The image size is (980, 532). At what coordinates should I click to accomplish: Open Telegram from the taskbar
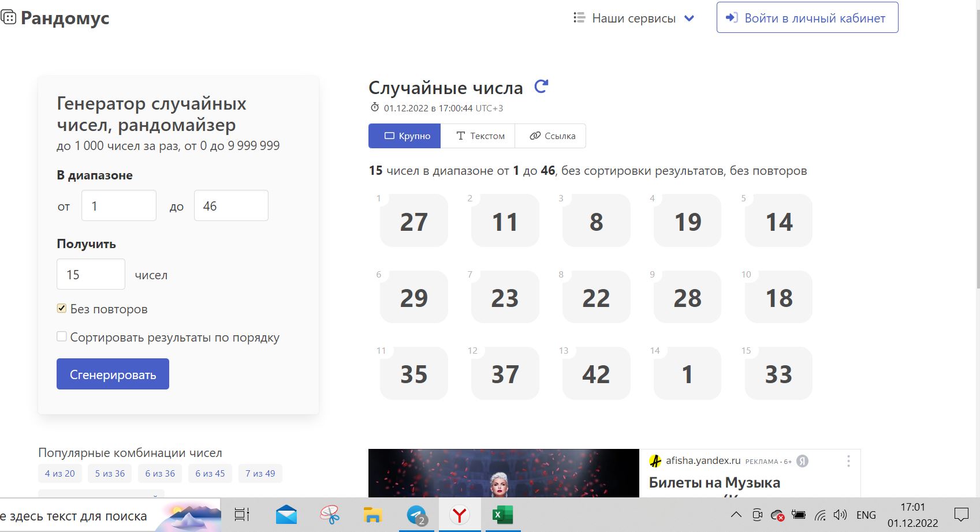point(416,515)
